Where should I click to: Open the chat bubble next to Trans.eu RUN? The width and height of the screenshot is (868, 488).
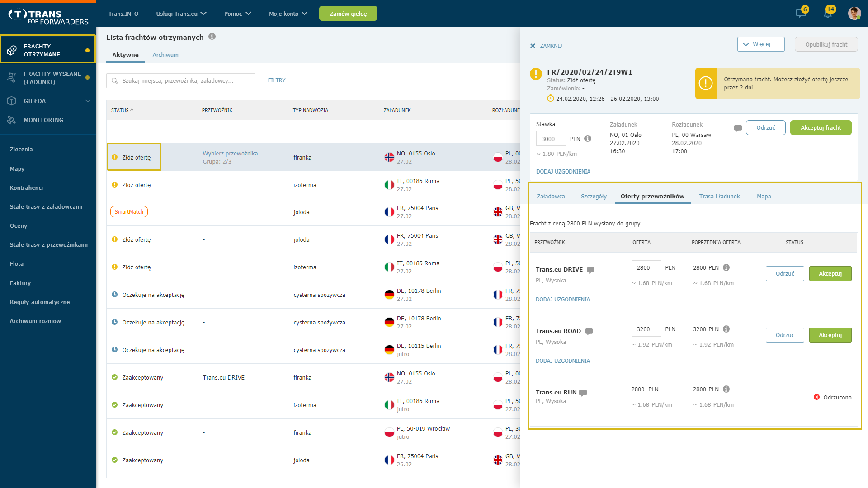[583, 393]
